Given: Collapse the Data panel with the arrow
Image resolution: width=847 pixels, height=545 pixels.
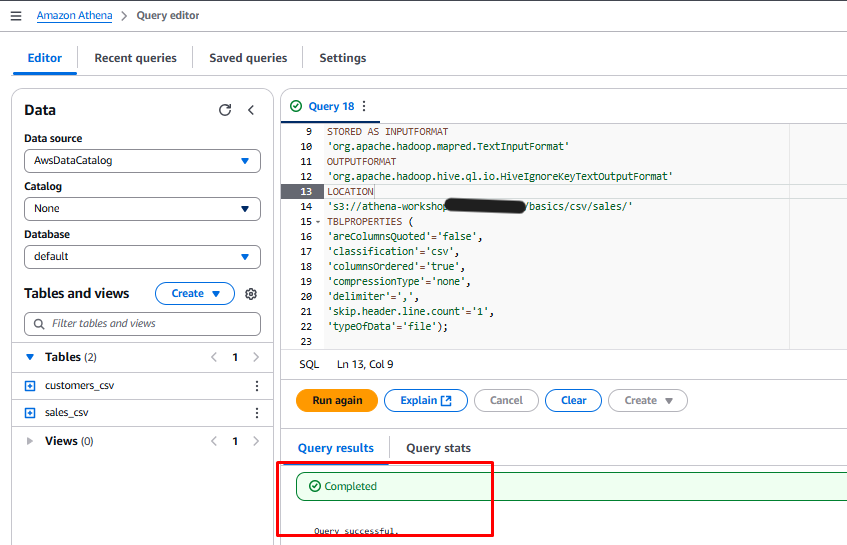Looking at the screenshot, I should point(251,110).
